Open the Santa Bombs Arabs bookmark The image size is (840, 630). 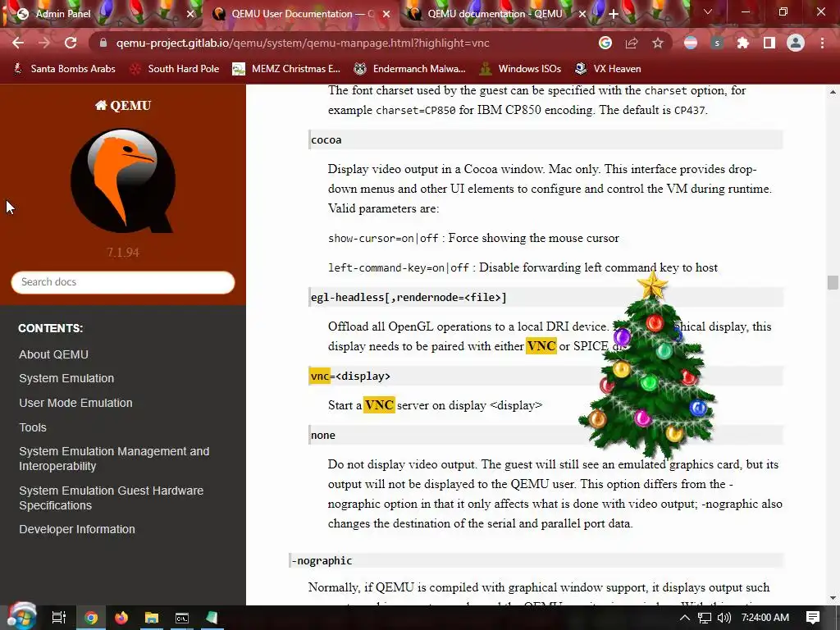pyautogui.click(x=64, y=69)
